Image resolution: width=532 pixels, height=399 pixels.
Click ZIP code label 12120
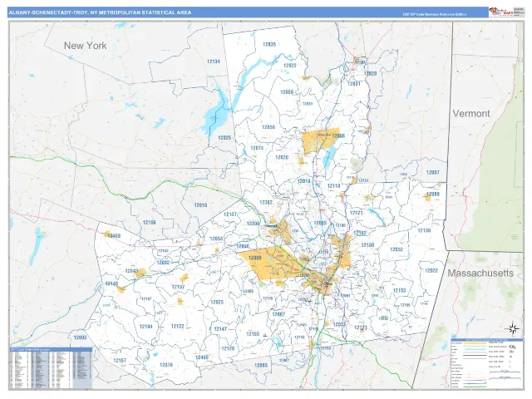228,348
